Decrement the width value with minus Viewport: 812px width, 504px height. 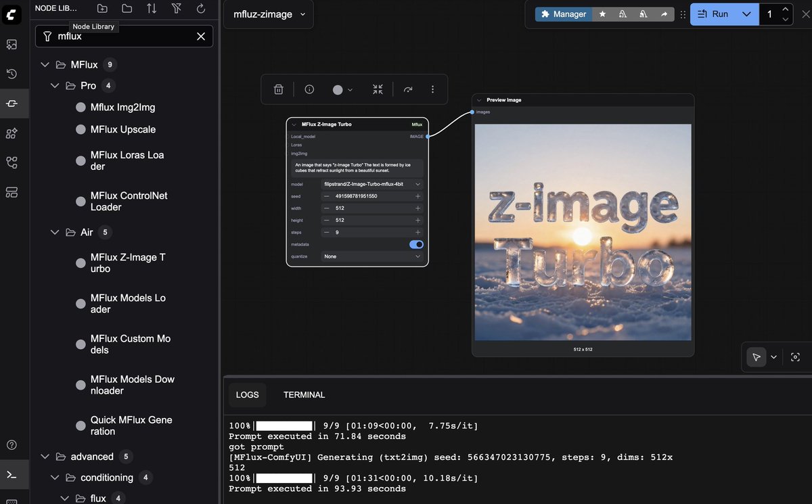pos(326,208)
